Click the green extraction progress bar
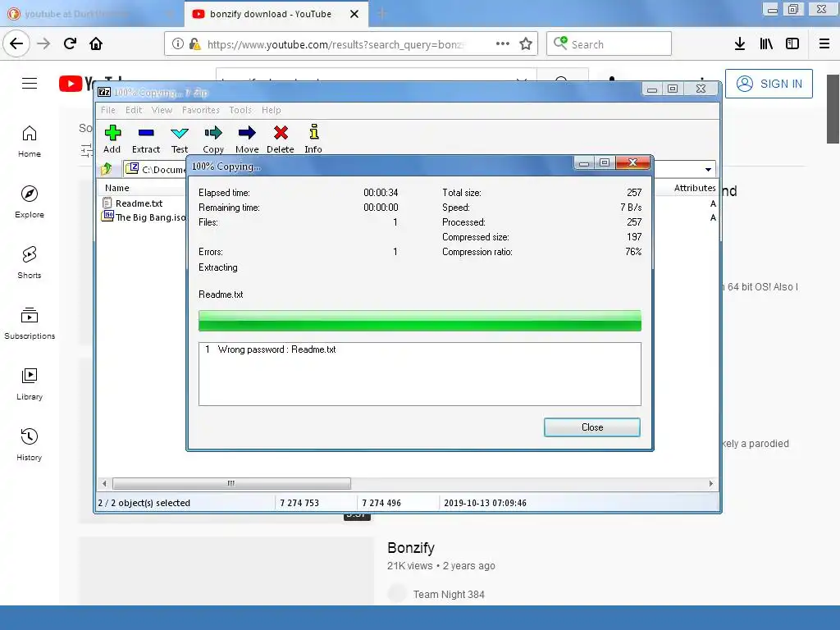 pos(419,321)
